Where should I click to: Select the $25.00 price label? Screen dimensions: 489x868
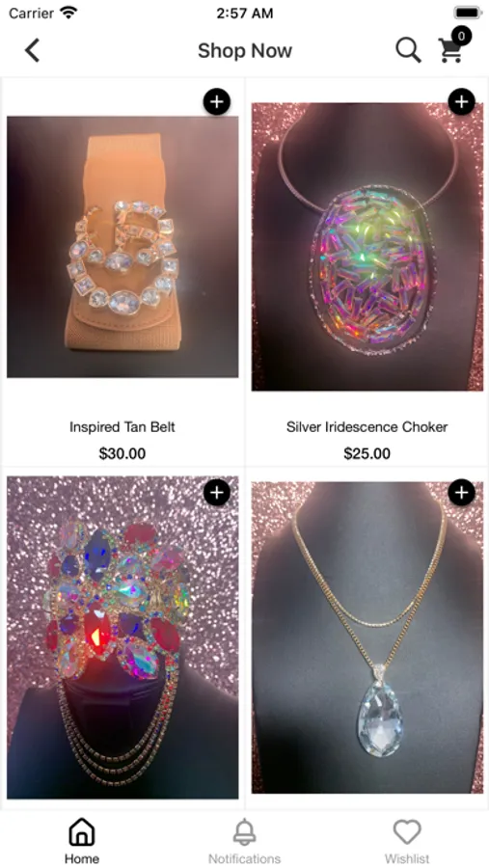coord(367,454)
